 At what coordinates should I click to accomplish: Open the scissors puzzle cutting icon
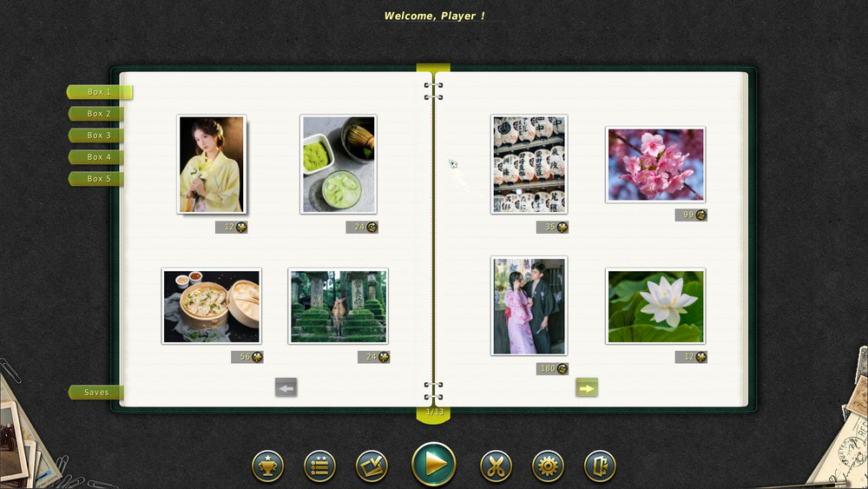click(496, 466)
